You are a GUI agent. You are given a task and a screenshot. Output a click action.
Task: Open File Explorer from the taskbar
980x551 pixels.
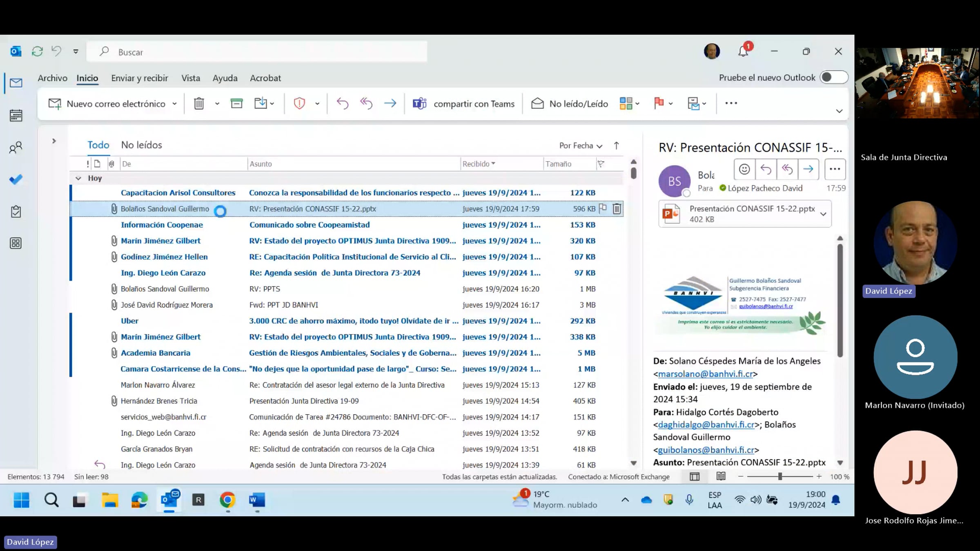(110, 500)
